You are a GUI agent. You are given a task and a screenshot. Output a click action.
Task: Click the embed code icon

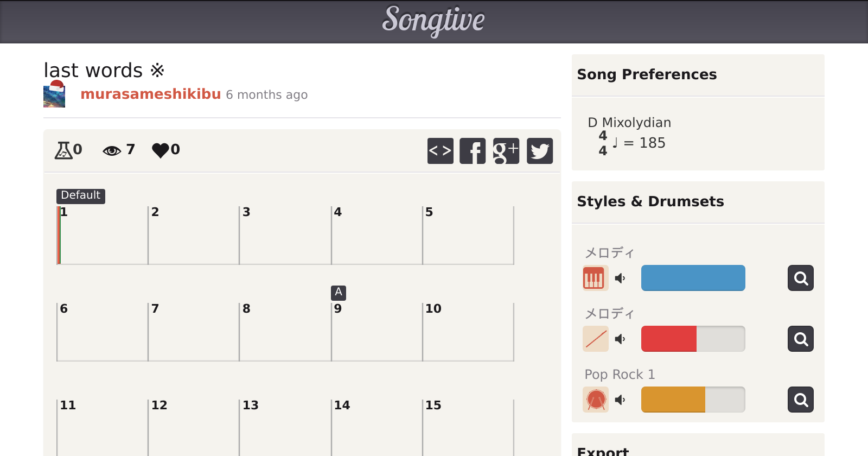(440, 151)
